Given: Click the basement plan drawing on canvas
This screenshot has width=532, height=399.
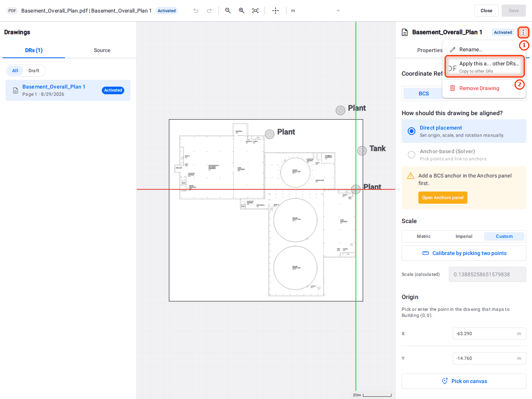Looking at the screenshot, I should click(266, 211).
